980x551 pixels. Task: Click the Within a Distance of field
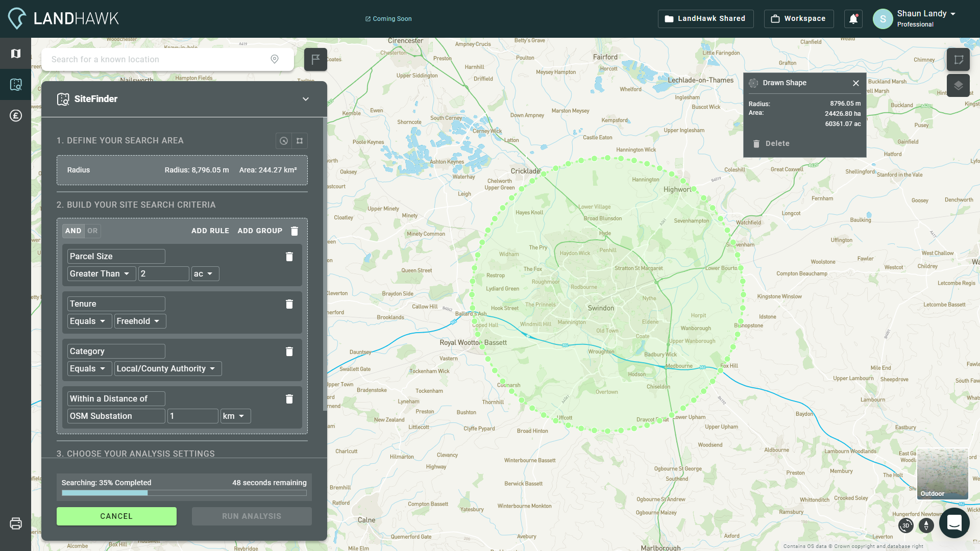[116, 399]
